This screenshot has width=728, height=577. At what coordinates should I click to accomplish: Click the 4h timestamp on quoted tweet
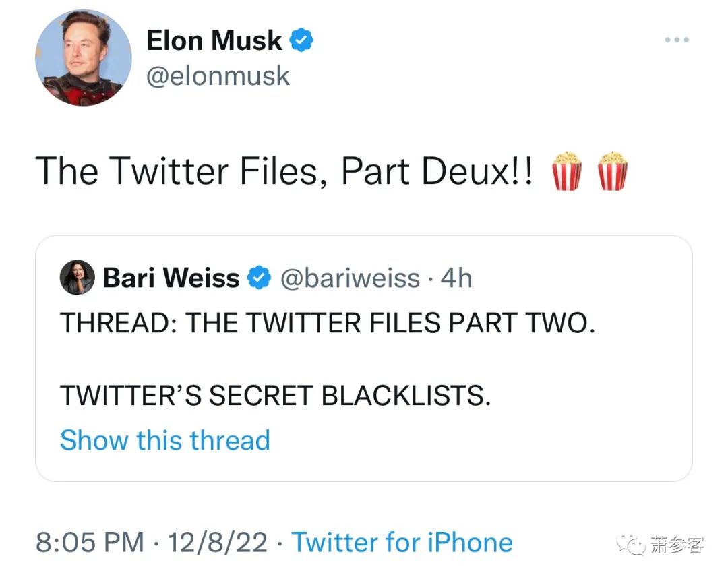456,278
